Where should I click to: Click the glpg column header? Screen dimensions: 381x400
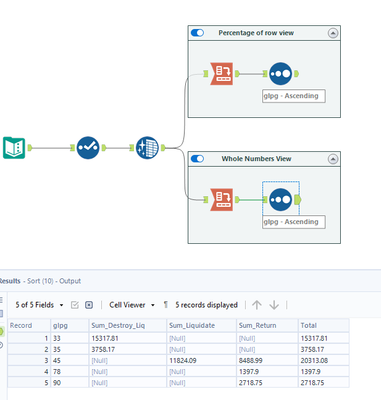tap(70, 325)
